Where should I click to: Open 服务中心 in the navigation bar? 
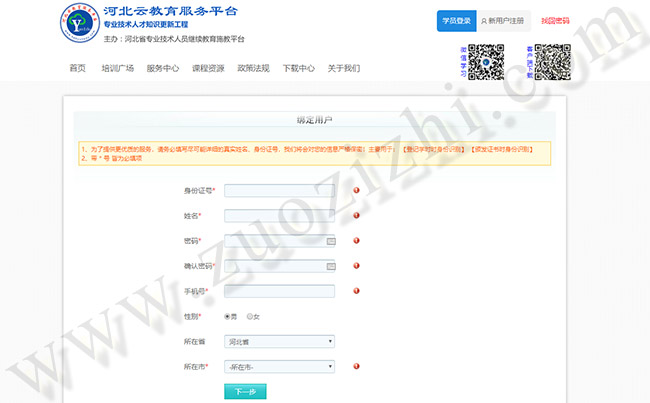(162, 68)
